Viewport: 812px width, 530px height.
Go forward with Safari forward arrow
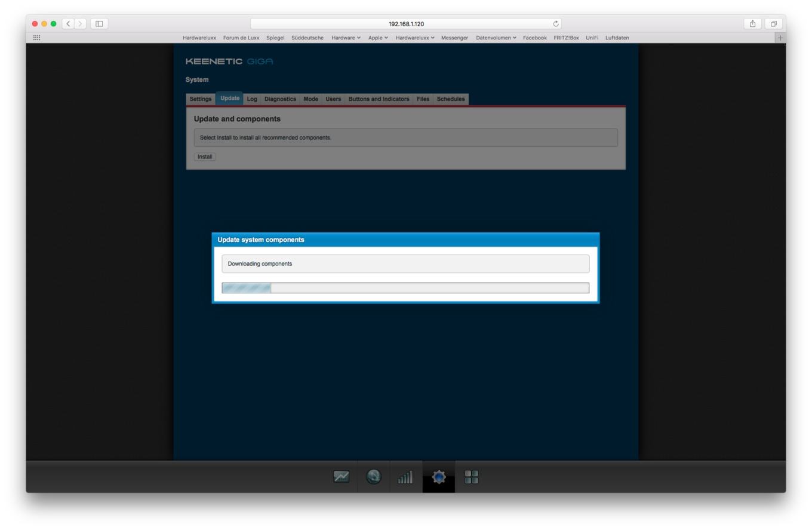coord(81,24)
